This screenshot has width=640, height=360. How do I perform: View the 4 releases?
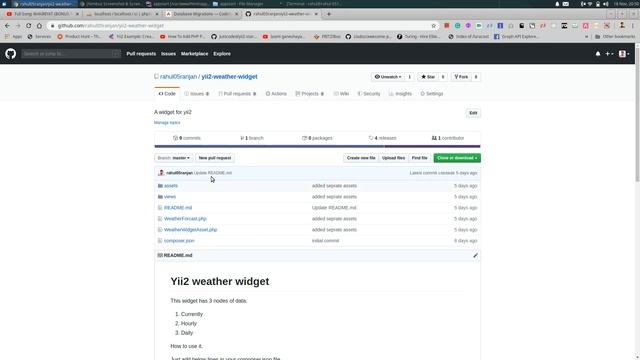point(382,138)
